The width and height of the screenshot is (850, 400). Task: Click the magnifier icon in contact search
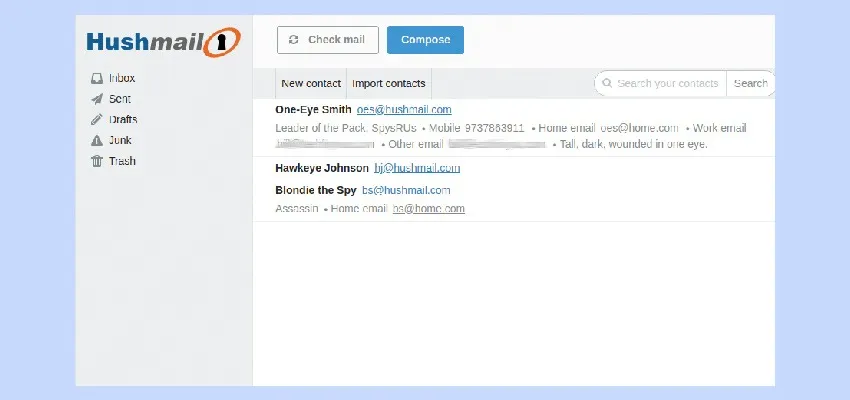tap(607, 83)
